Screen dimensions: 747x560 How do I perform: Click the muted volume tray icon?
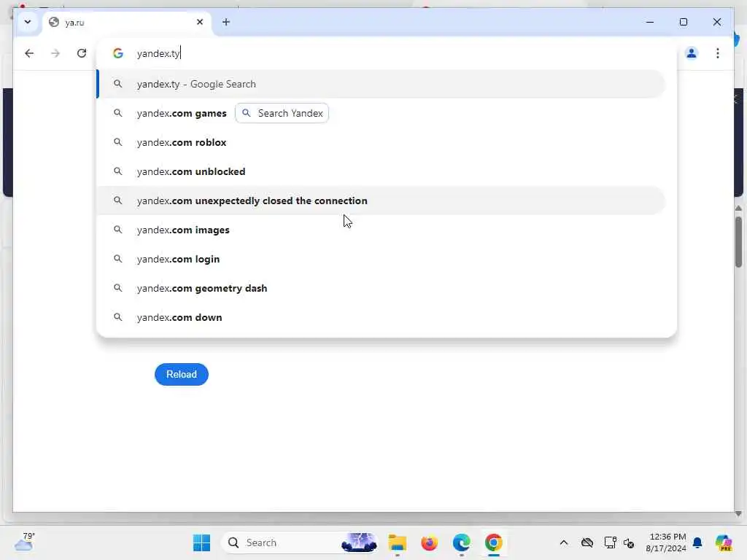click(628, 542)
